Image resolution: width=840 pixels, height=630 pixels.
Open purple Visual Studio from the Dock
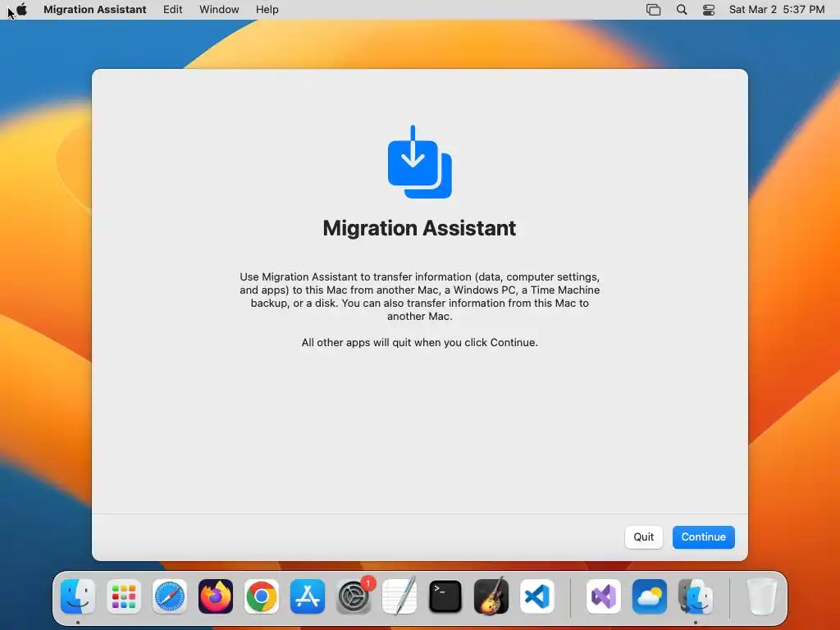tap(604, 596)
